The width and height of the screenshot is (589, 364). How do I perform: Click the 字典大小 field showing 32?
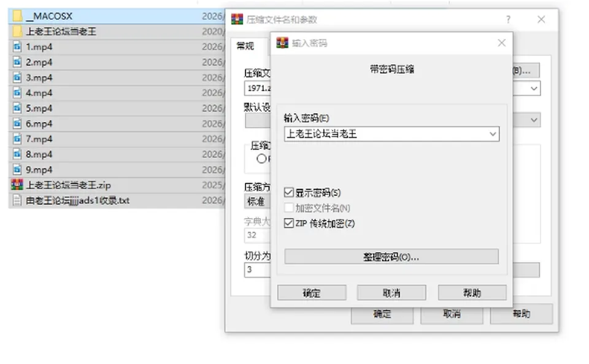[258, 235]
